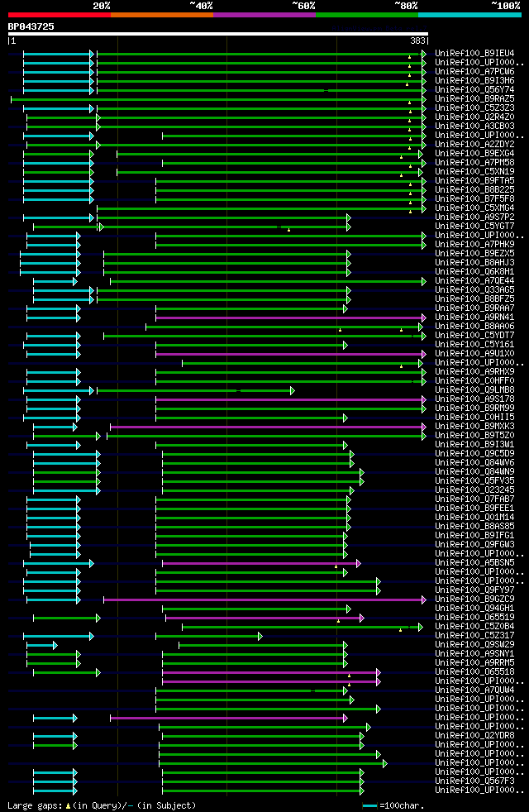This screenshot has height=812, width=529.
Task: Select label UniRef100_B9EZX5
Action: [x=474, y=254]
